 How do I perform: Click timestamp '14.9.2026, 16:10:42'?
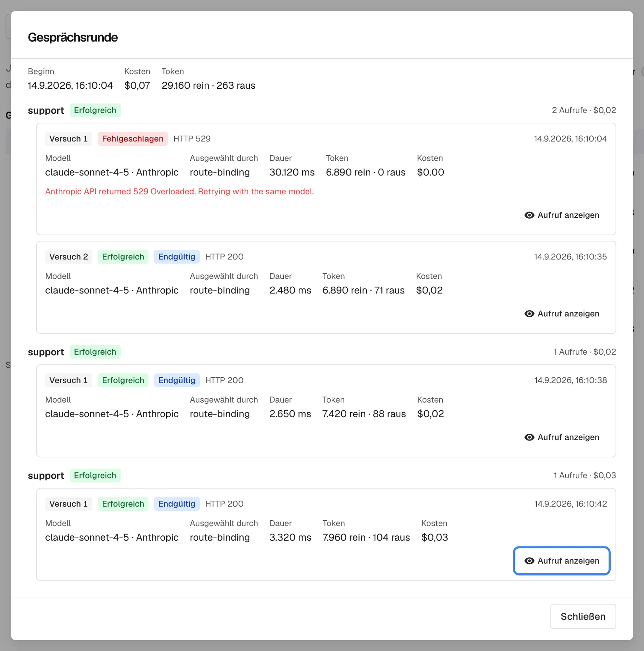click(x=570, y=504)
